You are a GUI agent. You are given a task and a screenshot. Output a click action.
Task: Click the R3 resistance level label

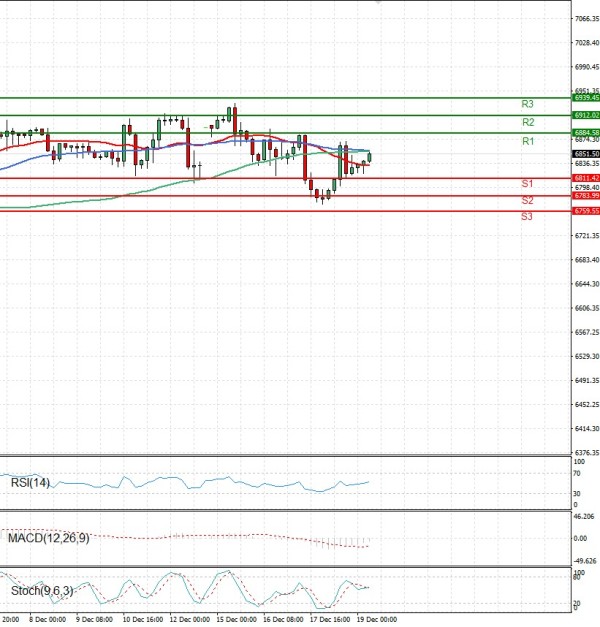(x=527, y=104)
